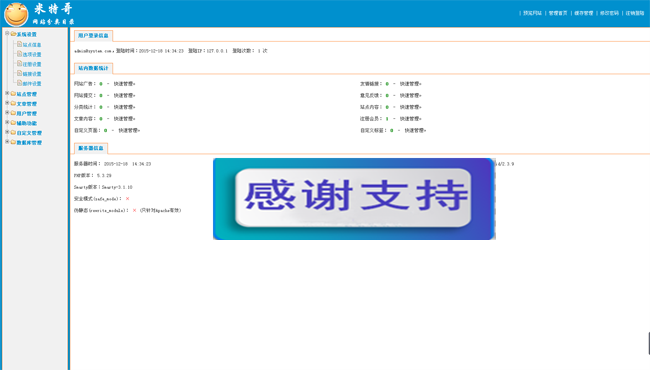
Task: Click the 辅助功能 tree label
Action: tap(27, 123)
